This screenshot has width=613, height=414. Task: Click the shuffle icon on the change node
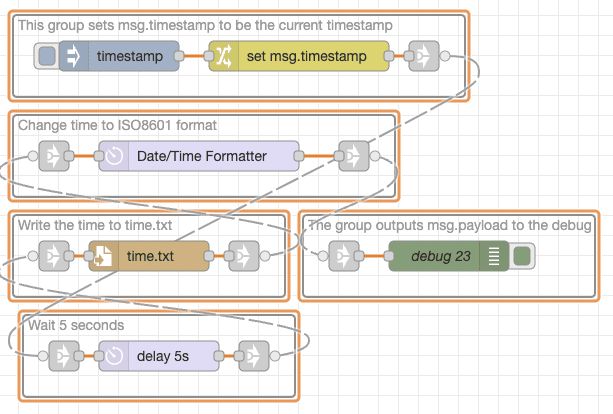point(223,56)
